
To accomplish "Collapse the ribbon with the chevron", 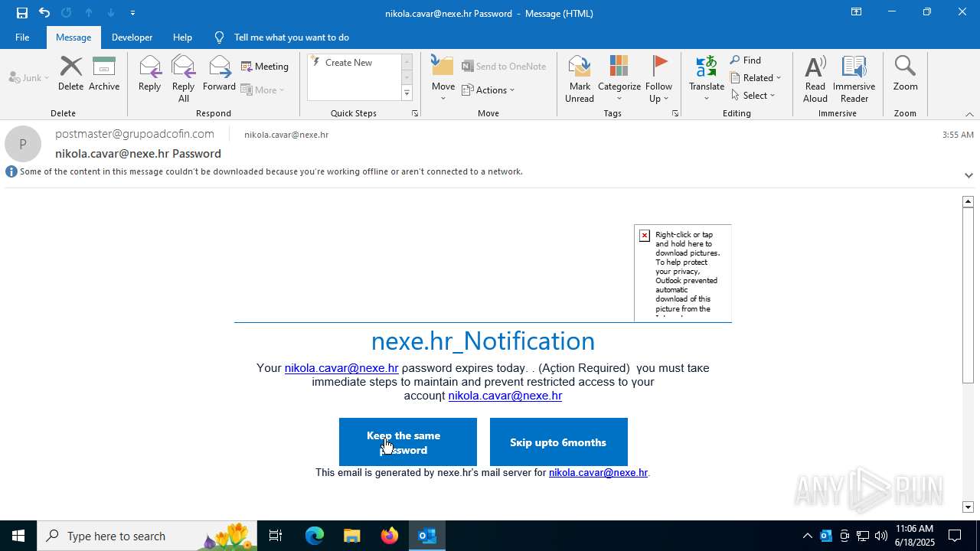I will pos(969,114).
